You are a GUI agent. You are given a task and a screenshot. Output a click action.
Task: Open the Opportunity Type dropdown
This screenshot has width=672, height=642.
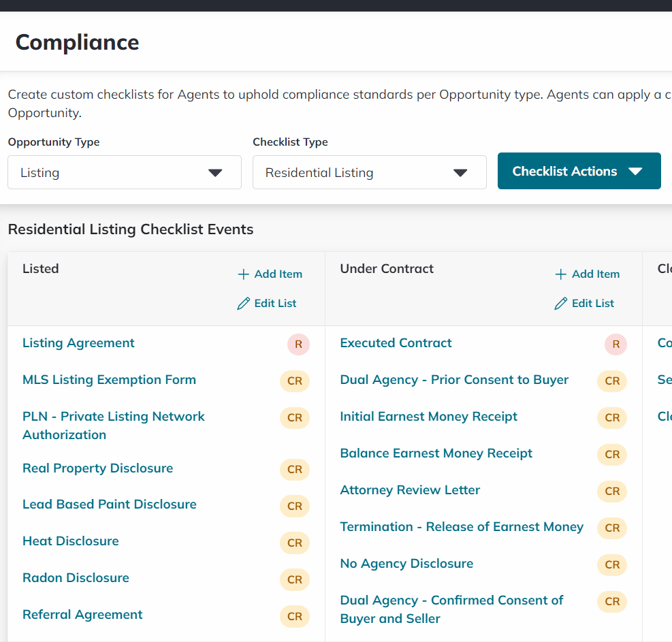pyautogui.click(x=124, y=172)
